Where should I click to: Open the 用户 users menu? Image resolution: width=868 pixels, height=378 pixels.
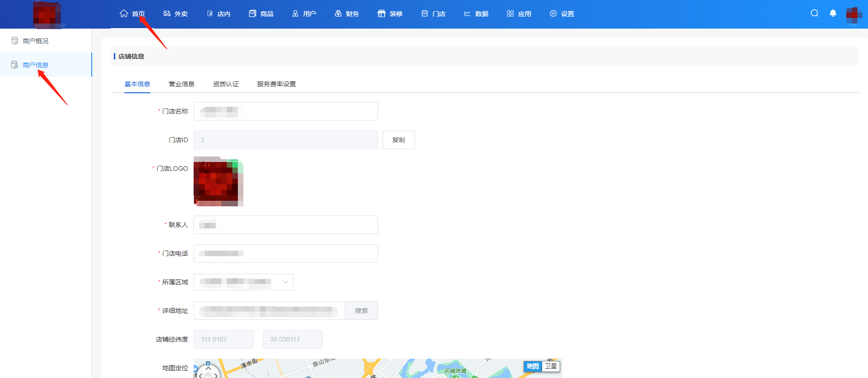pos(304,14)
